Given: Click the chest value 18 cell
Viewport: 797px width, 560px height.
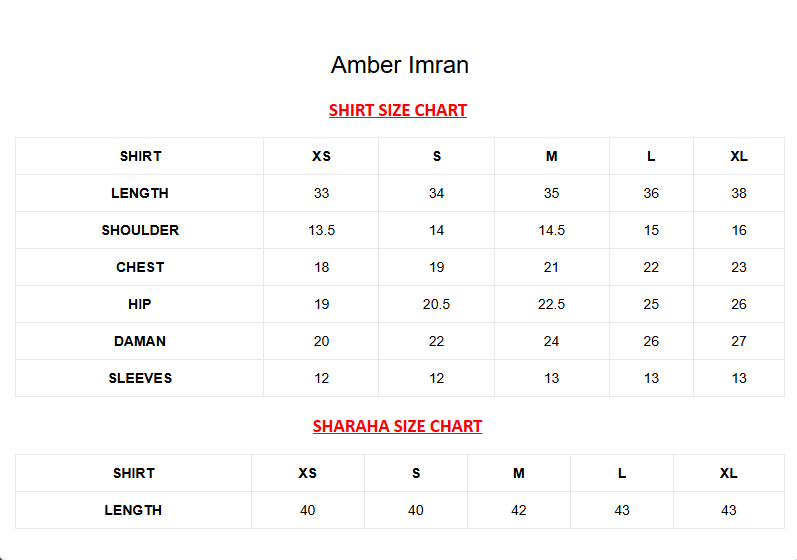Looking at the screenshot, I should pyautogui.click(x=321, y=267).
